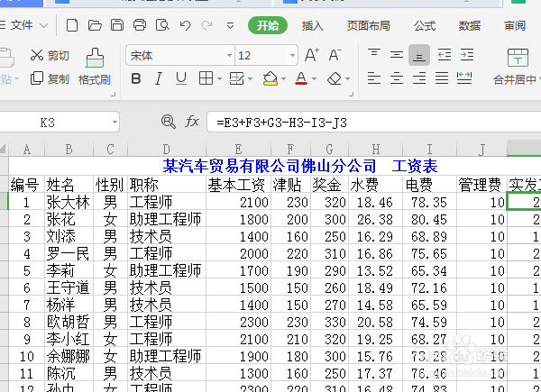
Task: Toggle italic formatting
Action: pyautogui.click(x=159, y=78)
